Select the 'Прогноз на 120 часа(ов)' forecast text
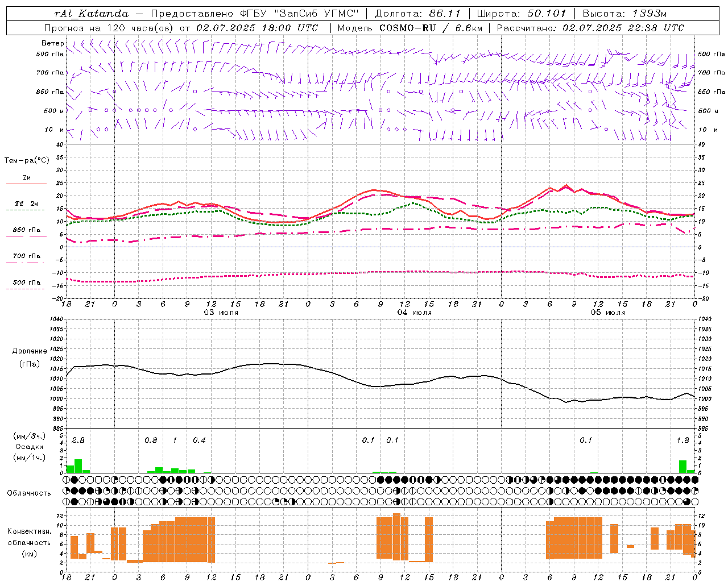This screenshot has height=582, width=728. coord(109,28)
